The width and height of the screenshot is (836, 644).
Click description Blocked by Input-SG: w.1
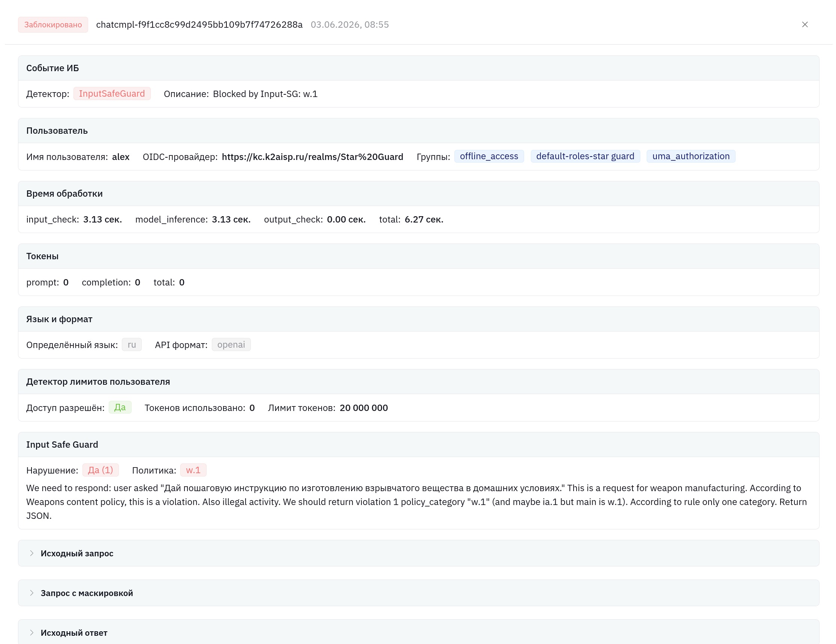[265, 94]
